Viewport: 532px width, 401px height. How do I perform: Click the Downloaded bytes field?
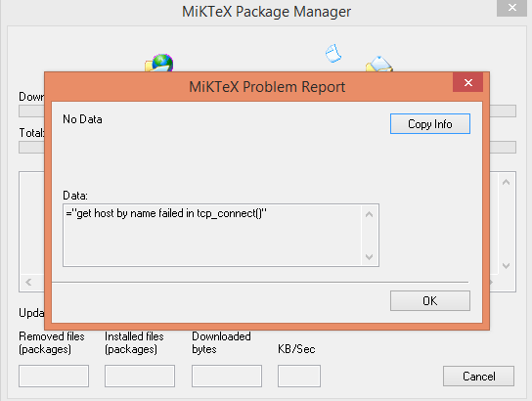(x=227, y=376)
